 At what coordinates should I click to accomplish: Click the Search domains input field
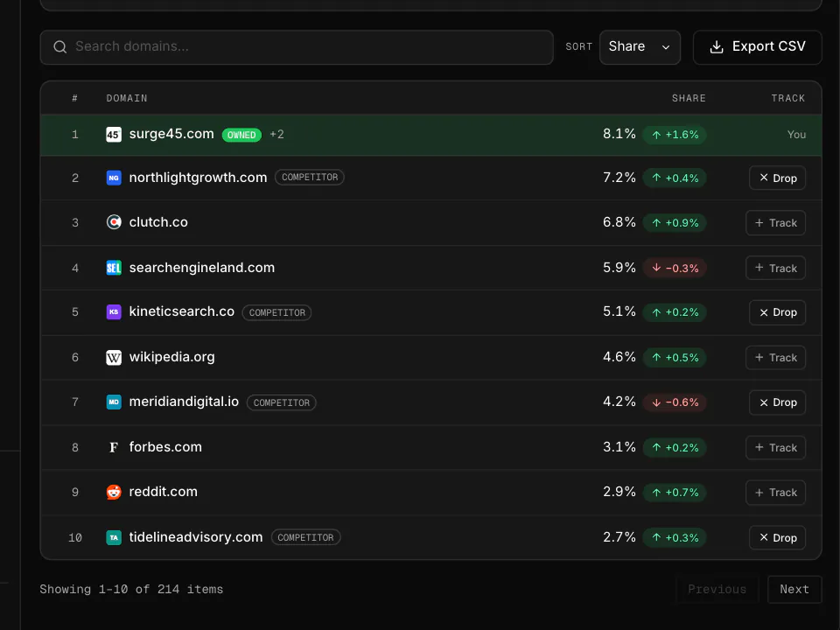[x=297, y=47]
